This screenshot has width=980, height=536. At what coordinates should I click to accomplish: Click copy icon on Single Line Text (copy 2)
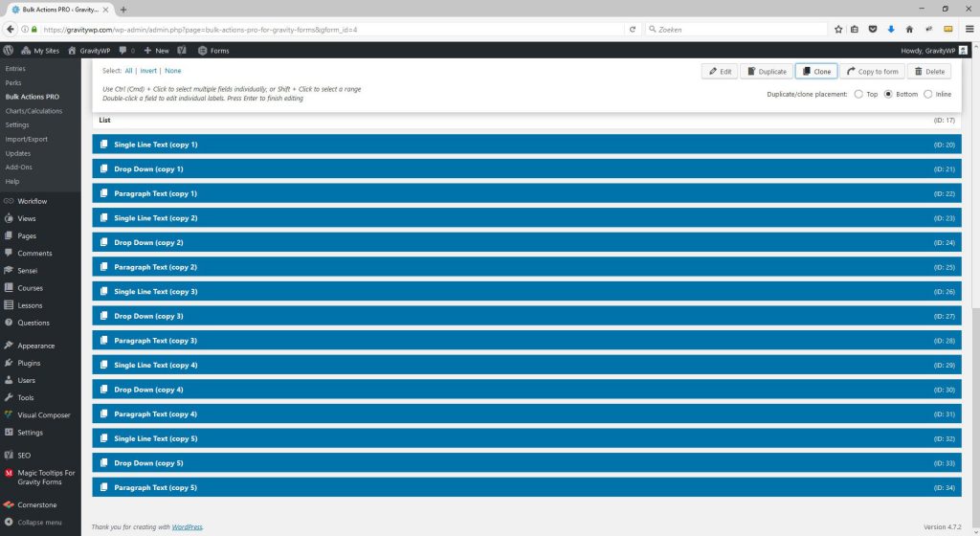pyautogui.click(x=103, y=217)
